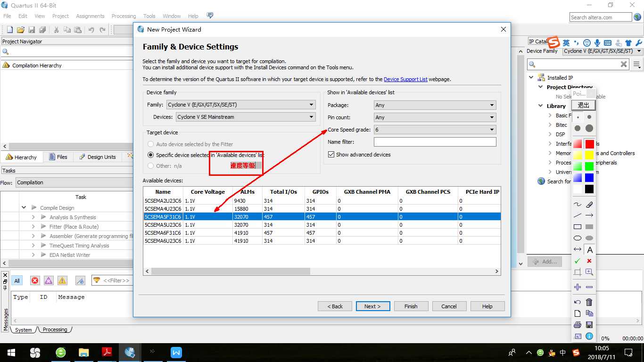The width and height of the screenshot is (644, 362).
Task: Switch to the Design Units tab
Action: [x=97, y=157]
